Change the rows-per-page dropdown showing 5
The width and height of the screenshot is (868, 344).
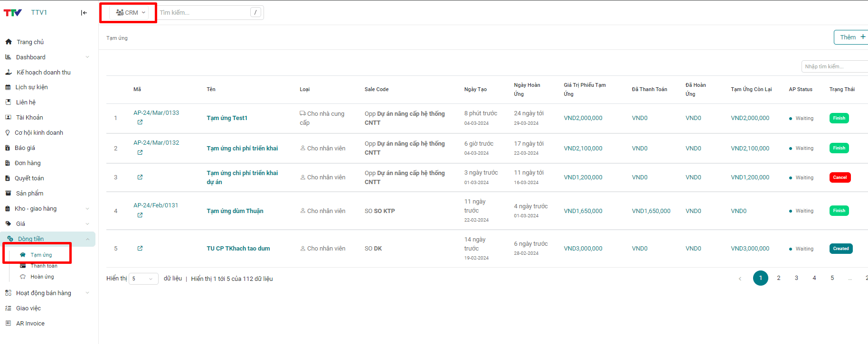pyautogui.click(x=143, y=279)
